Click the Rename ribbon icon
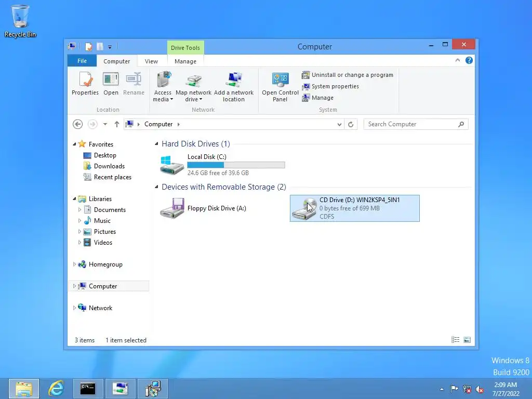 click(x=134, y=84)
